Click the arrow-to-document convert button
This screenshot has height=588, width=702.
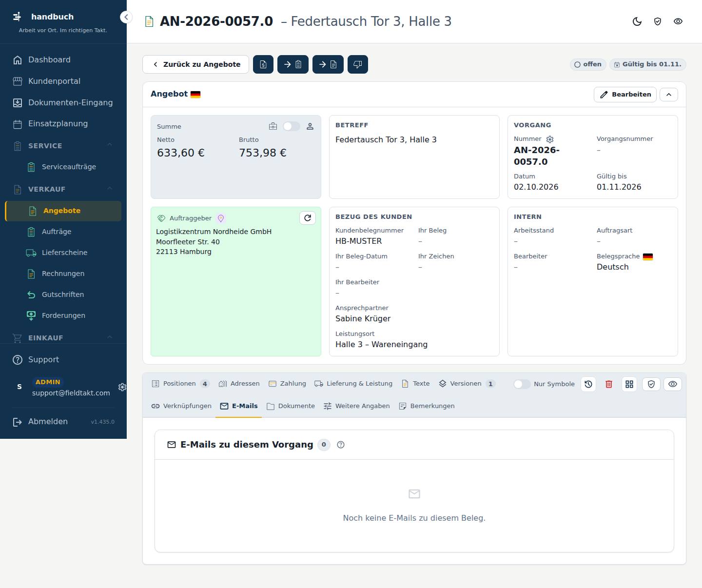click(x=328, y=64)
